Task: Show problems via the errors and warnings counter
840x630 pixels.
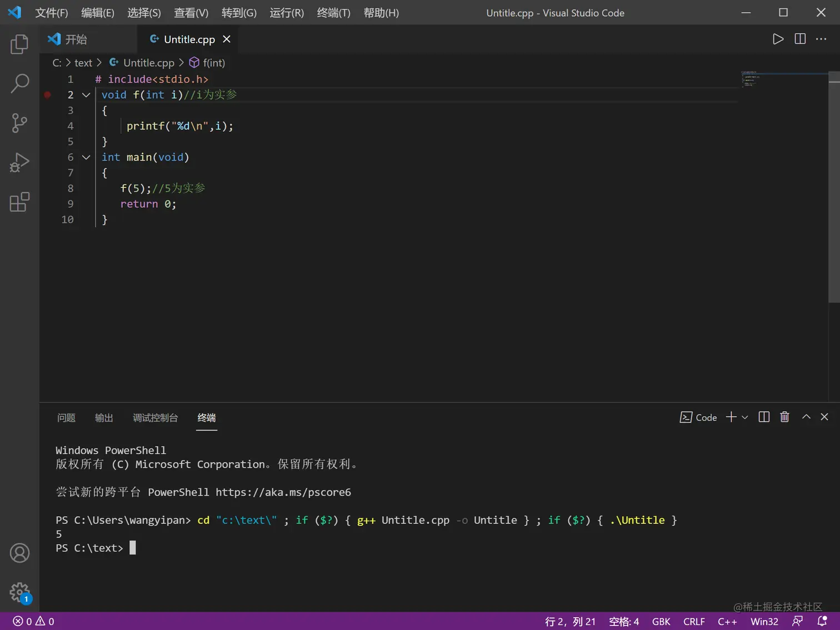Action: coord(33,621)
